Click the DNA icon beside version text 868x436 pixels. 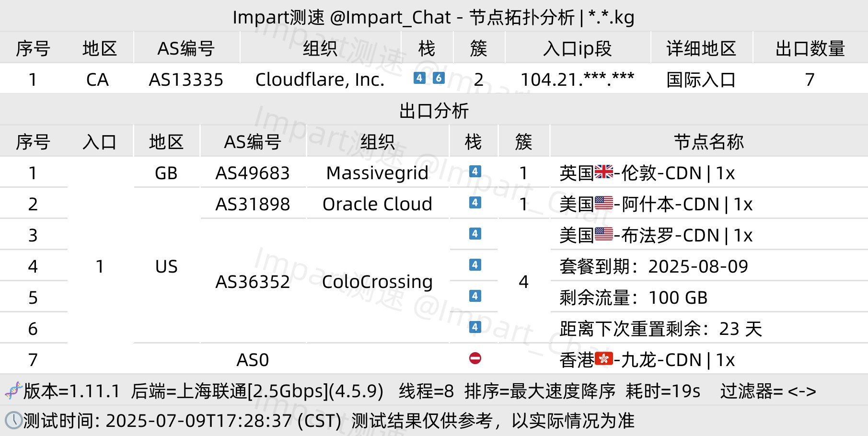point(13,391)
